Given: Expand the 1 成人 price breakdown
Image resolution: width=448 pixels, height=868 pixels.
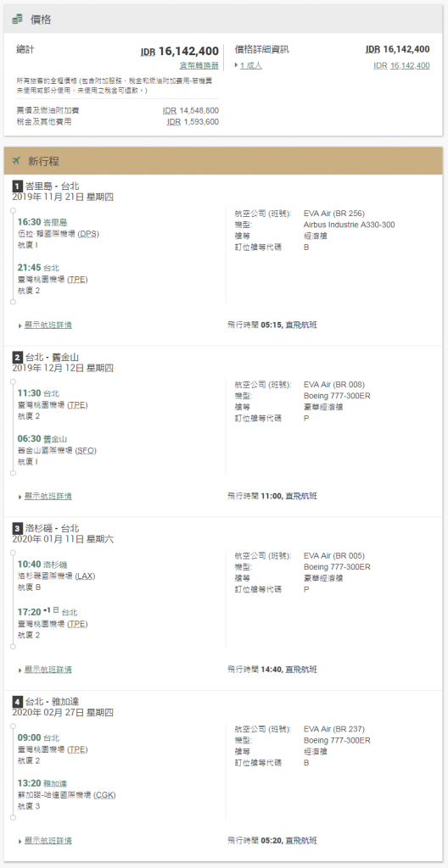Looking at the screenshot, I should pos(249,65).
